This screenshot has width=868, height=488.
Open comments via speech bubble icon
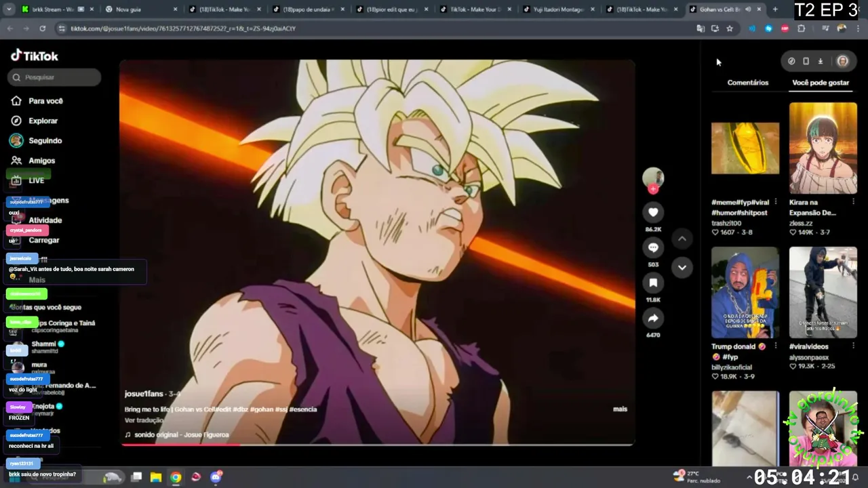653,247
